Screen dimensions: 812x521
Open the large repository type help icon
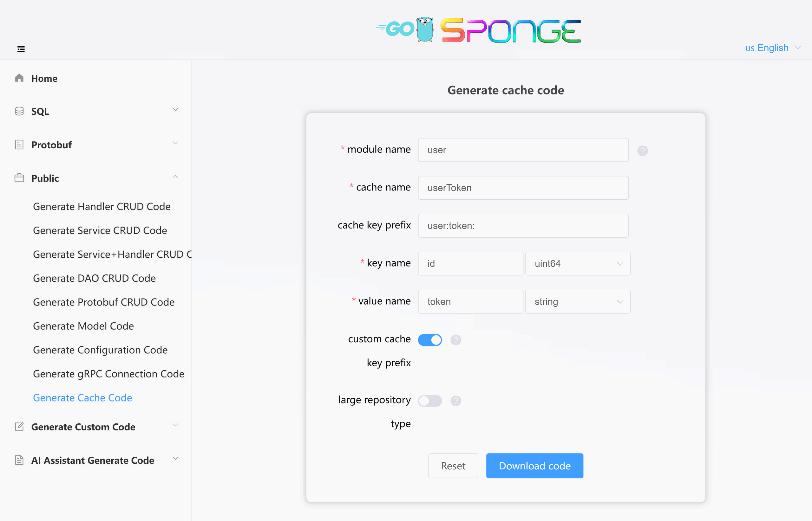click(x=456, y=401)
